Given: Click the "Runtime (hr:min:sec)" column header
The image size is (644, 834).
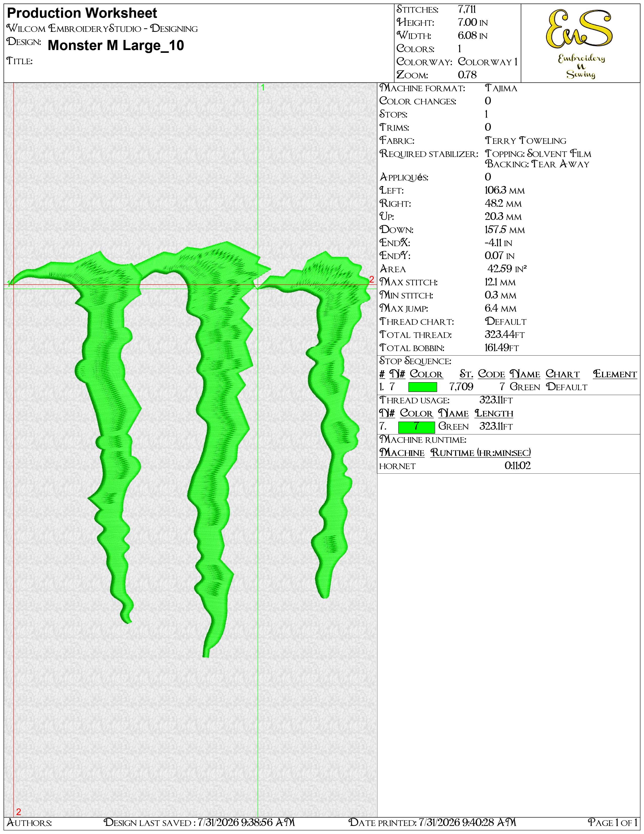Looking at the screenshot, I should click(481, 453).
